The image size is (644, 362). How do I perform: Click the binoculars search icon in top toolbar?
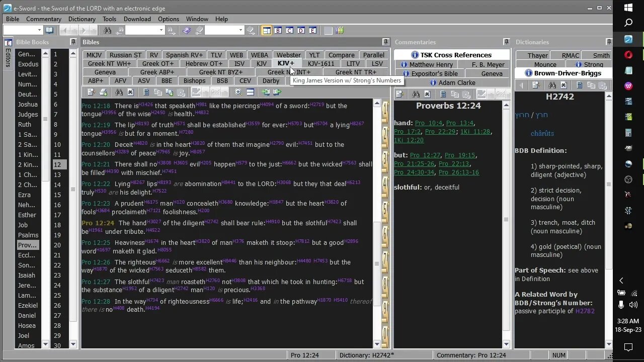(107, 30)
